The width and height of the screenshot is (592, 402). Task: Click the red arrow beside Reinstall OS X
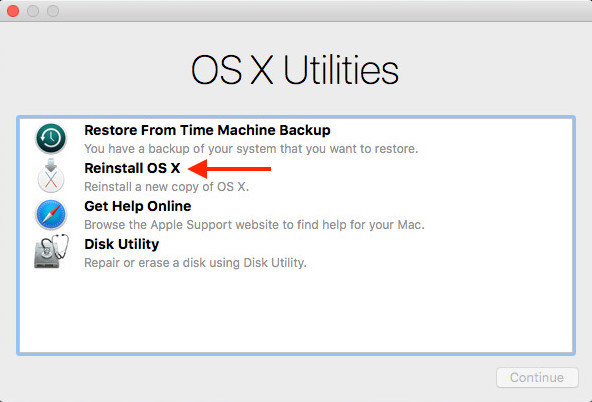[x=229, y=169]
